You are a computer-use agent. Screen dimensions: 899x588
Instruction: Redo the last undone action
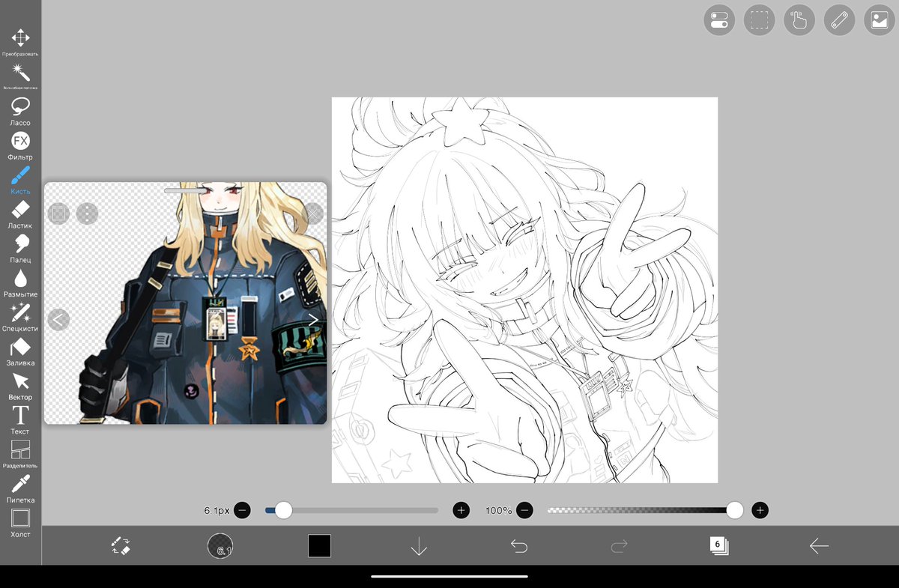[619, 546]
